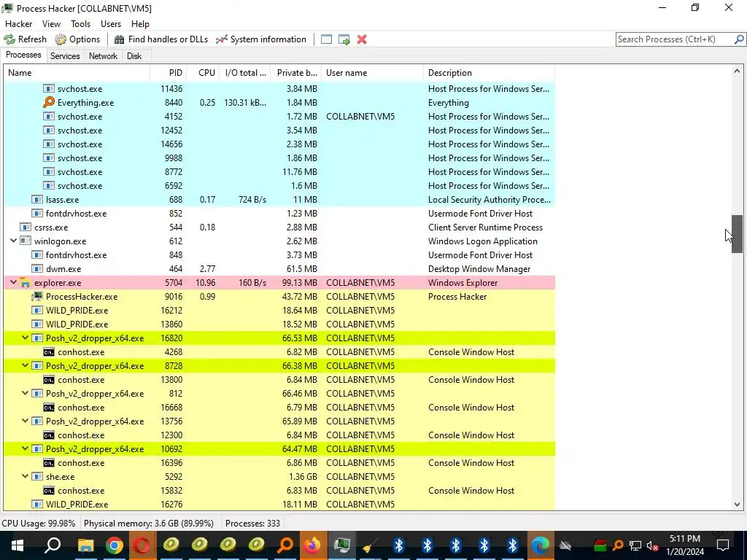The image size is (747, 560).
Task: Open the broom app on the taskbar
Action: coord(369,545)
